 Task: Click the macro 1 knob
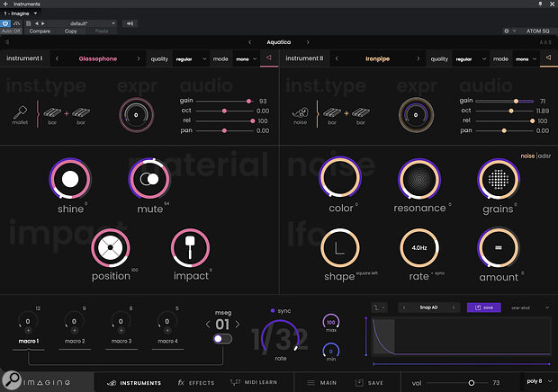(28, 321)
